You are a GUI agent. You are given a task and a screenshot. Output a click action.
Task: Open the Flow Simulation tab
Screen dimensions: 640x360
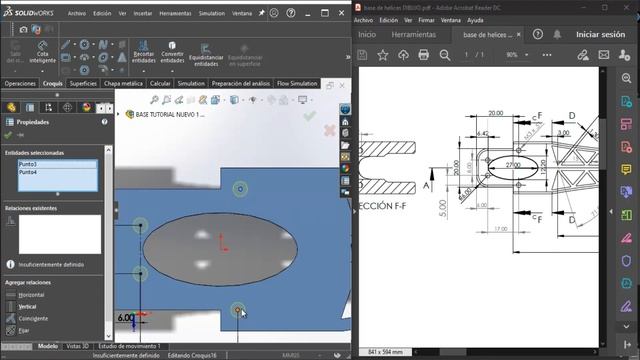pos(297,83)
